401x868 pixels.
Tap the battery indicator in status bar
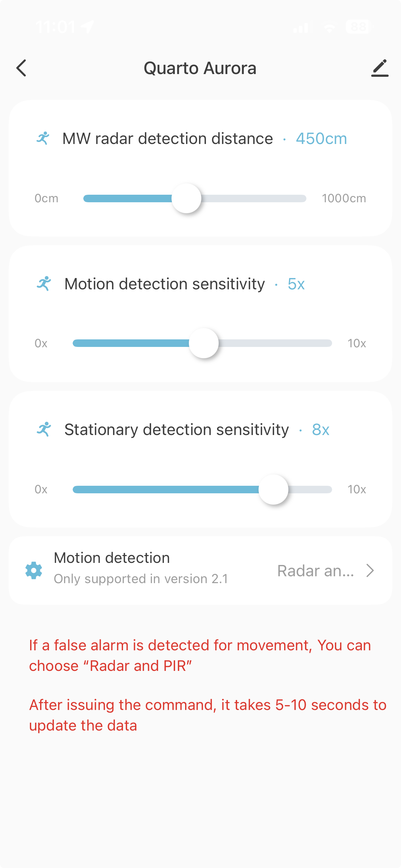(x=359, y=27)
